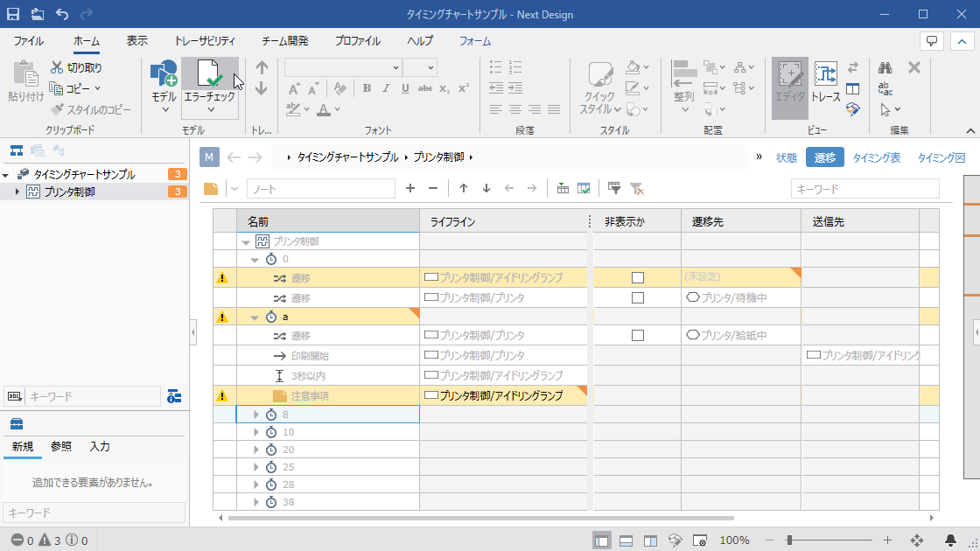The width and height of the screenshot is (980, 551).
Task: Click the feedback speech bubble icon
Action: coord(932,41)
